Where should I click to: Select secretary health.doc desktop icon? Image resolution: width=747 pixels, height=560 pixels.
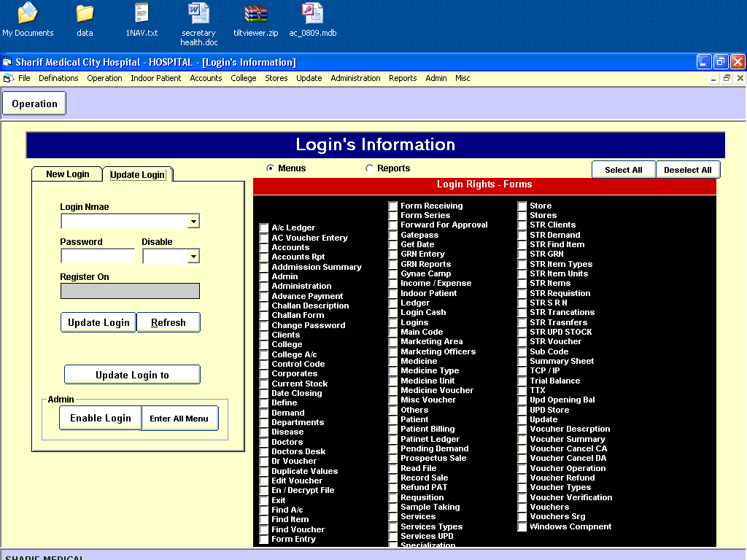(x=198, y=24)
